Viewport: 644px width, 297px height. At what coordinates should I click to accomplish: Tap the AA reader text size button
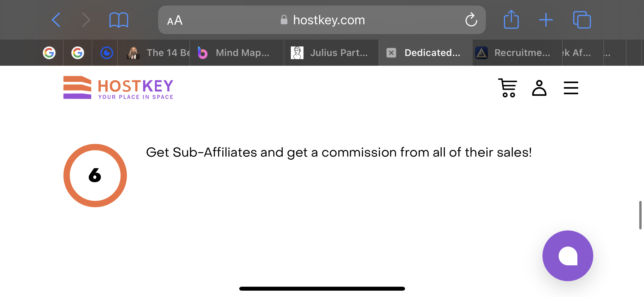coord(175,20)
